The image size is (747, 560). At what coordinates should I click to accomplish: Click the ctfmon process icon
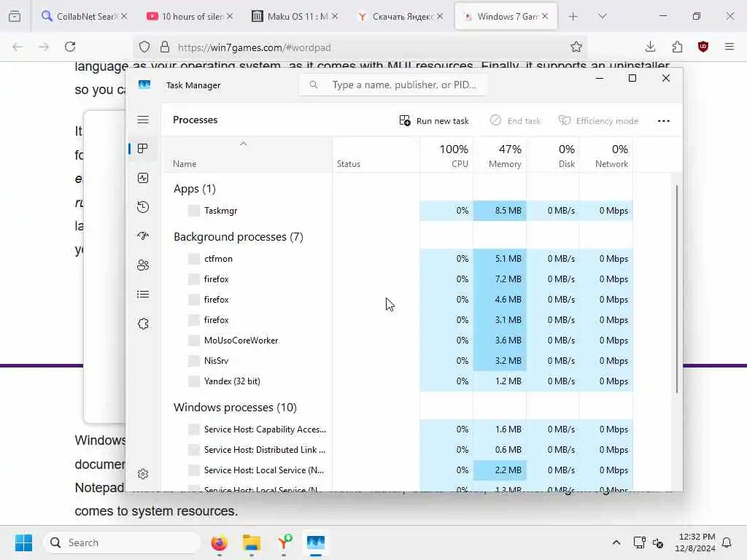[194, 259]
